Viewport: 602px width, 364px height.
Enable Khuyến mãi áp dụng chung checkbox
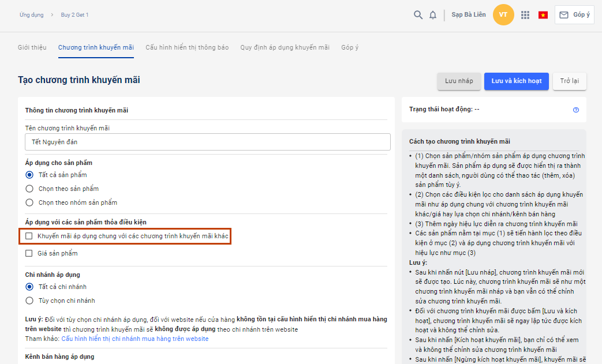(x=29, y=236)
